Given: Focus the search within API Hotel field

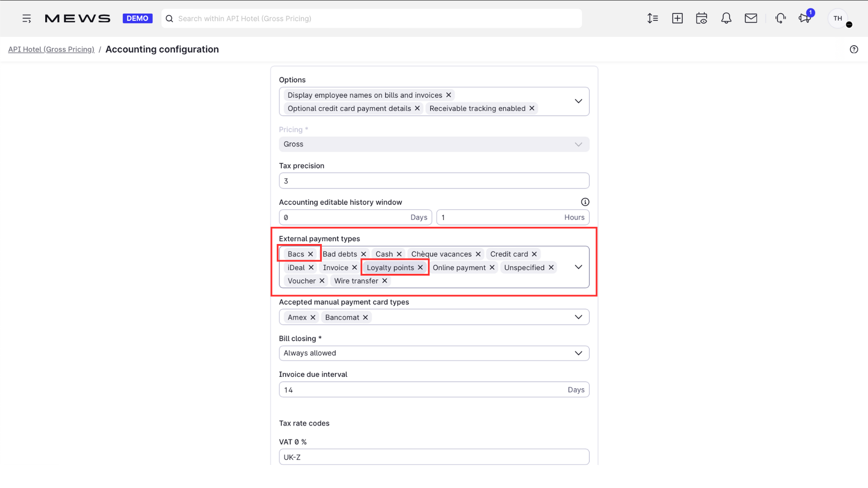Looking at the screenshot, I should [x=372, y=19].
